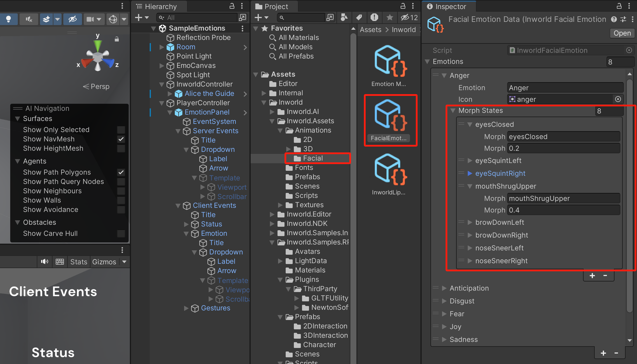637x364 pixels.
Task: Toggle Show HeightMesh checkbox
Action: (121, 148)
